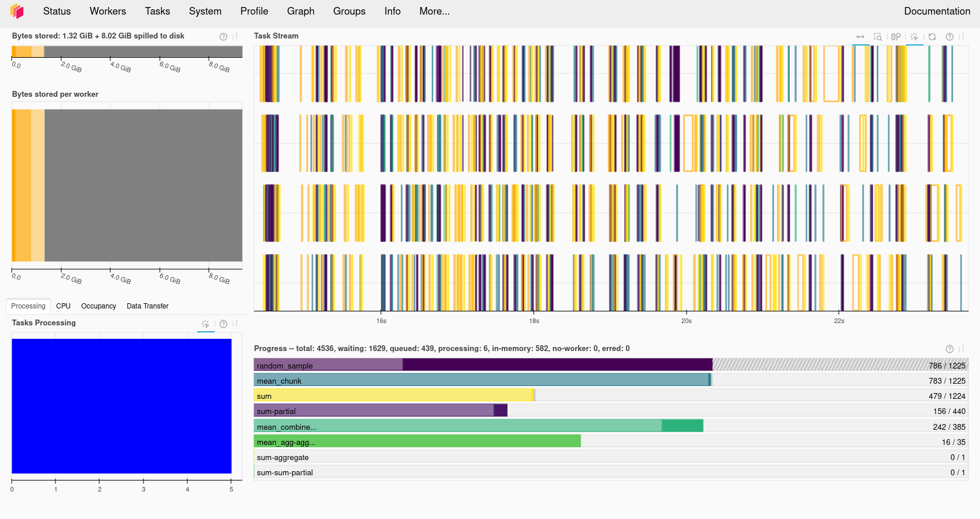Select the Processing tab
This screenshot has width=980, height=519.
[28, 306]
